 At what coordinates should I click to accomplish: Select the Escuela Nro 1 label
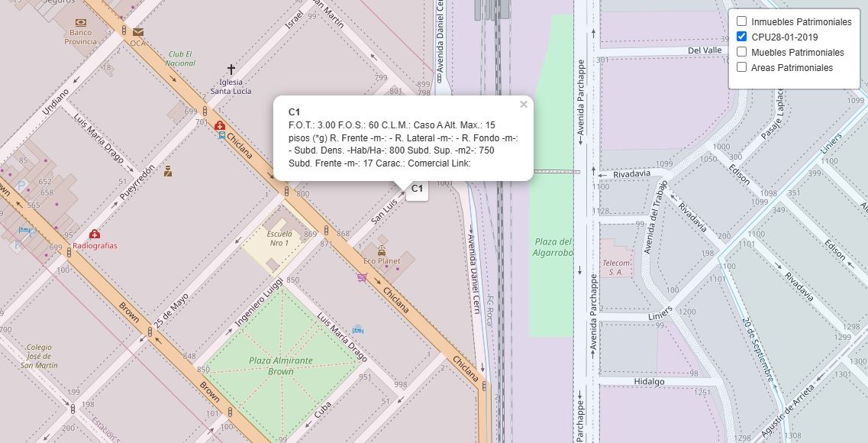[280, 238]
